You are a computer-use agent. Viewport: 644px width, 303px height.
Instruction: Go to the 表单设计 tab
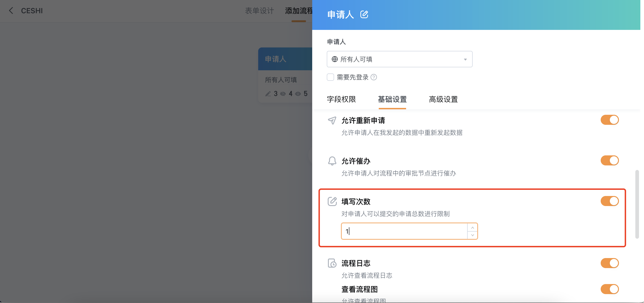[x=259, y=11]
